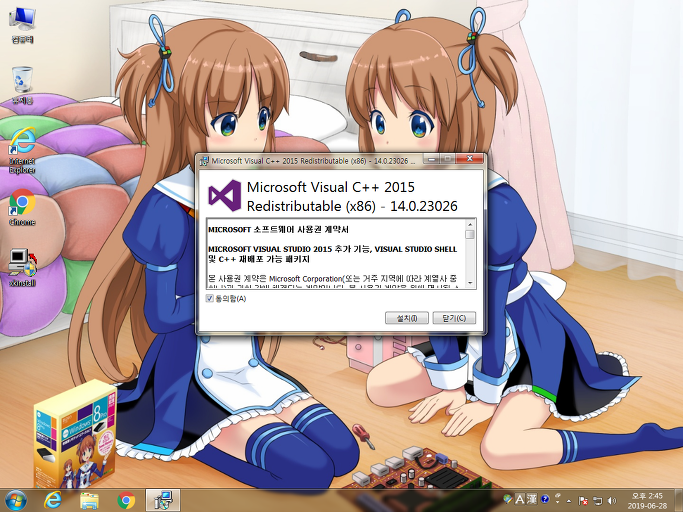Open Chrome from the taskbar
This screenshot has width=683, height=512.
126,500
